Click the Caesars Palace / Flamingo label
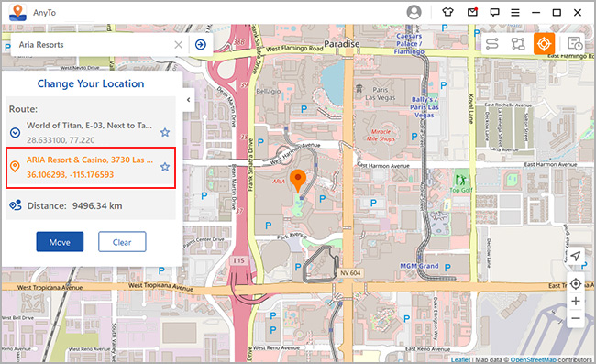596x364 pixels. (409, 44)
